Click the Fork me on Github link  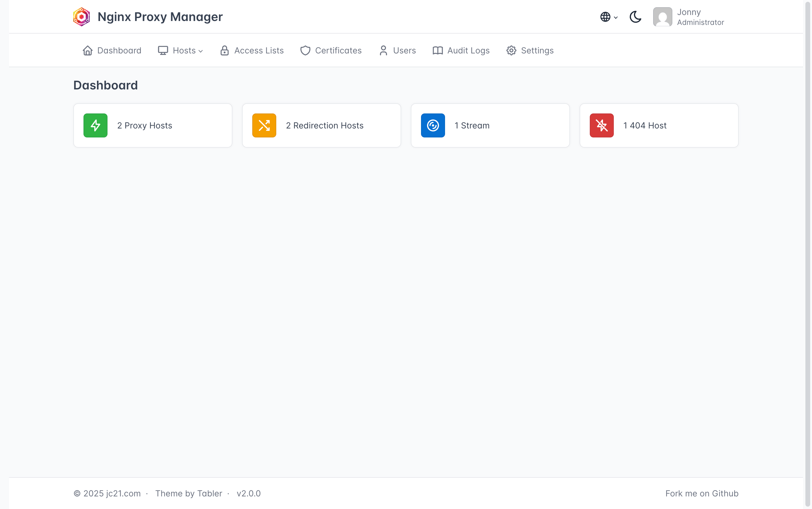pyautogui.click(x=701, y=493)
